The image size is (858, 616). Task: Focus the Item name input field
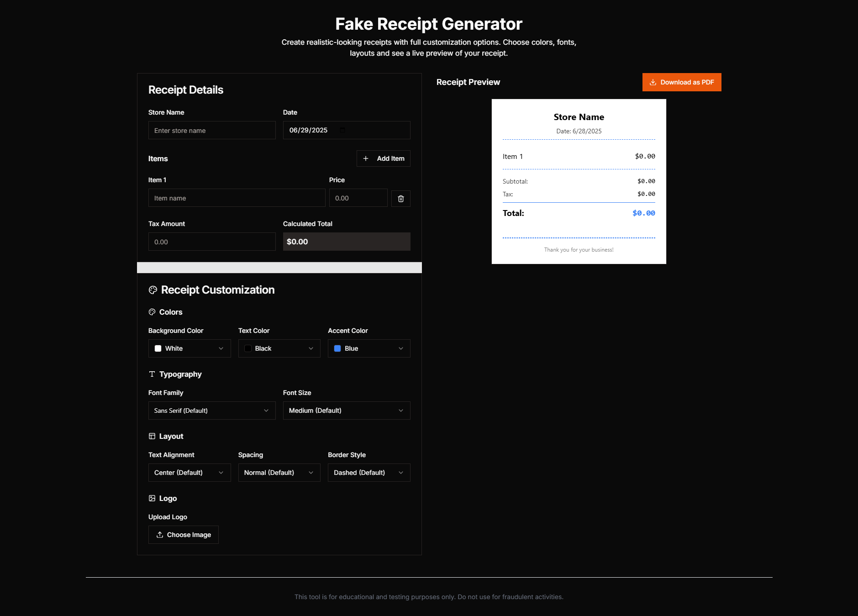pyautogui.click(x=237, y=198)
